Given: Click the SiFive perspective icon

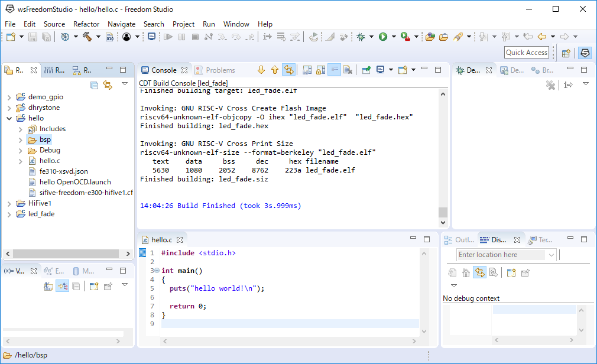Looking at the screenshot, I should 585,53.
